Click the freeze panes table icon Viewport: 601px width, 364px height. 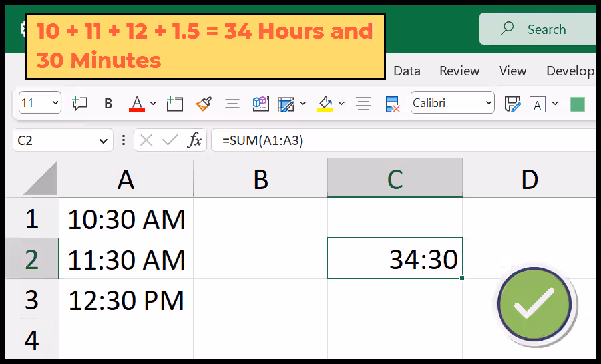[x=286, y=104]
